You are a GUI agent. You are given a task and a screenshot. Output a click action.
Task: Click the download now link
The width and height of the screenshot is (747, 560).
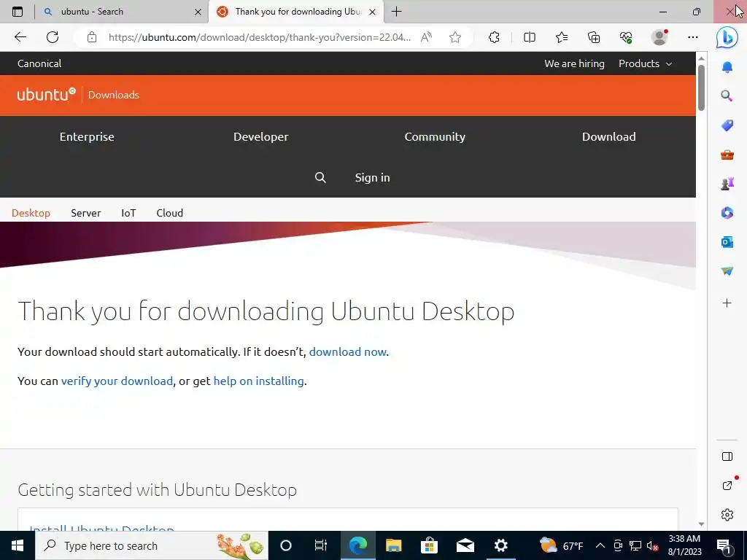click(x=348, y=352)
